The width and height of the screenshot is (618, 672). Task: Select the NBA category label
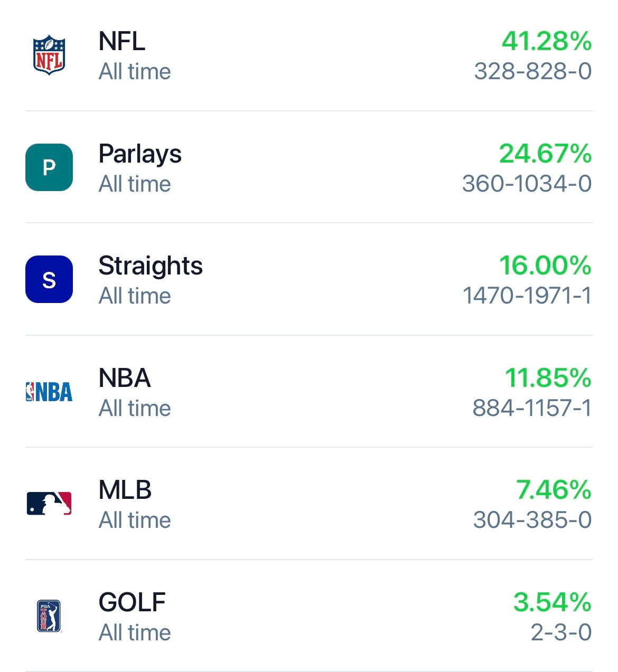click(x=125, y=378)
